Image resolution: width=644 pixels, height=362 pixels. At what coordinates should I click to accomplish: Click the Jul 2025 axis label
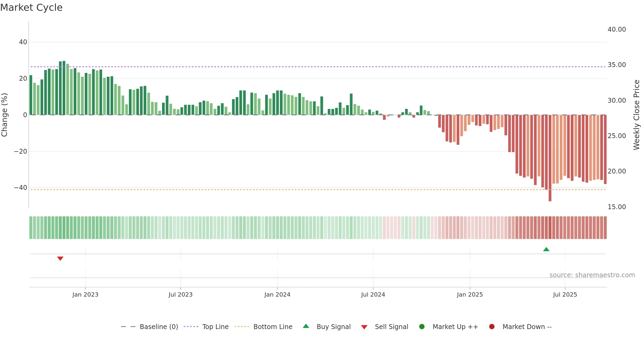tap(565, 295)
